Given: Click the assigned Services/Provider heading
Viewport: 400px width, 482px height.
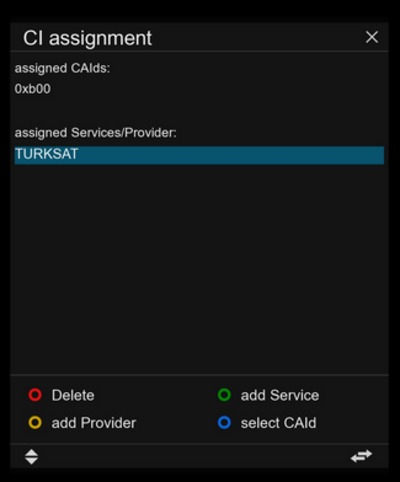Looking at the screenshot, I should [x=95, y=133].
